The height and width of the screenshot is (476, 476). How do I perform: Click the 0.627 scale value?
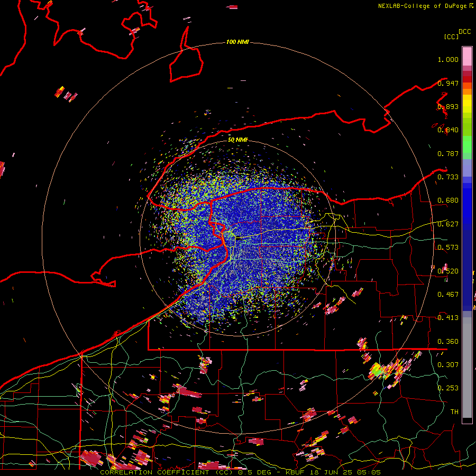pyautogui.click(x=448, y=224)
